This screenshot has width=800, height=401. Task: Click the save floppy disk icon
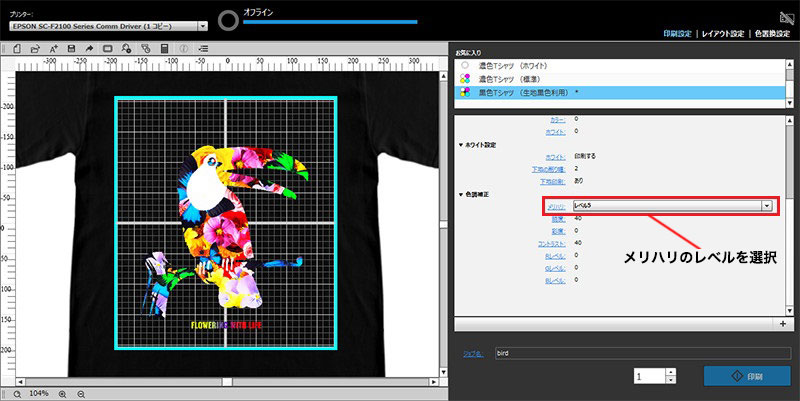69,48
